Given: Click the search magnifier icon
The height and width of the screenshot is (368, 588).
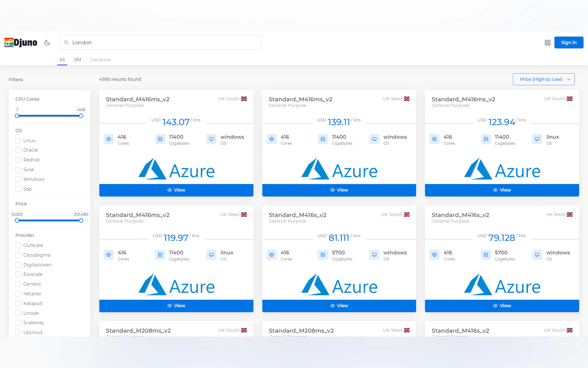Looking at the screenshot, I should [x=66, y=43].
